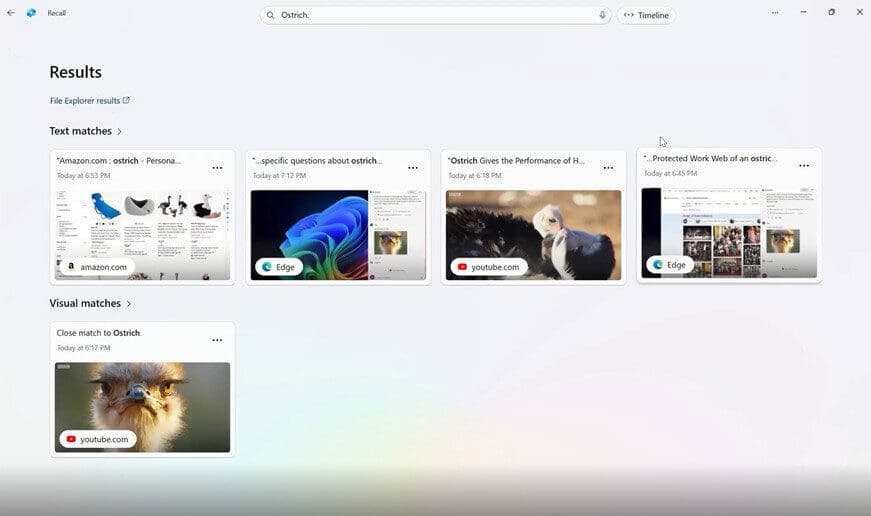This screenshot has width=871, height=516.
Task: Open the ostrich face close match thumbnail
Action: click(x=142, y=407)
